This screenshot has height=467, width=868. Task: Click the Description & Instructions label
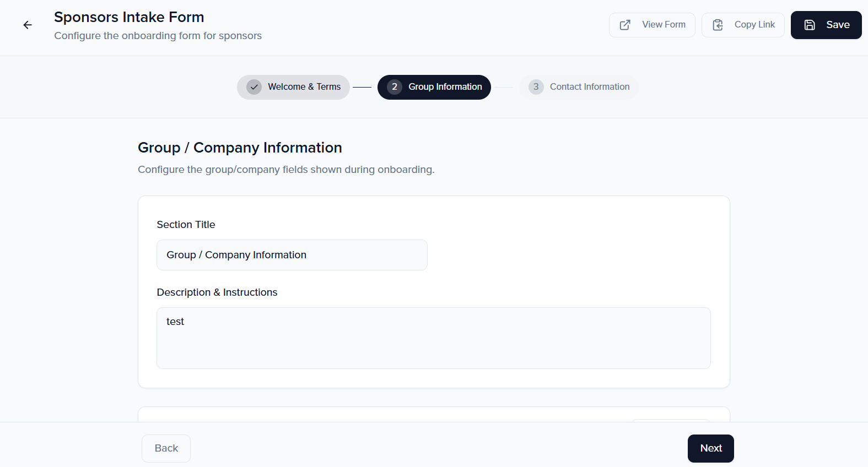pyautogui.click(x=217, y=292)
